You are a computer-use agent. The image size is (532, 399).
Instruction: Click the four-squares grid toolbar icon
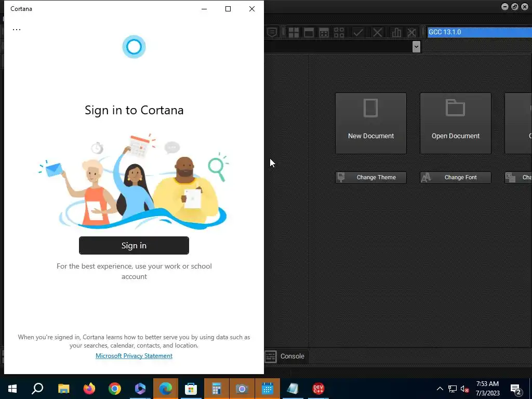[x=294, y=33]
